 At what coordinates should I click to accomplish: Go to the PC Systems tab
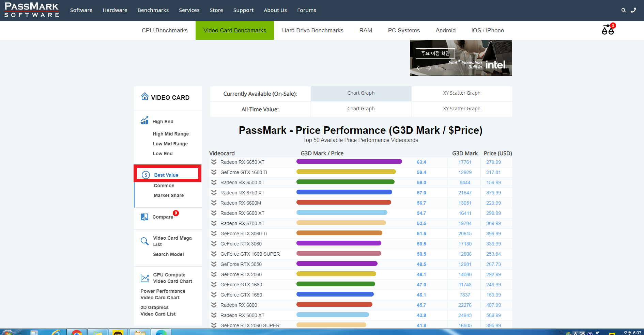404,30
